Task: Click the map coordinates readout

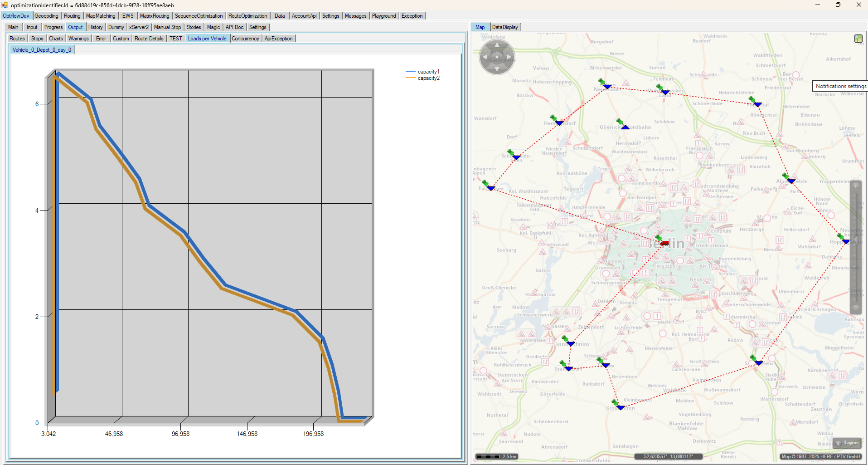Action: pyautogui.click(x=668, y=456)
